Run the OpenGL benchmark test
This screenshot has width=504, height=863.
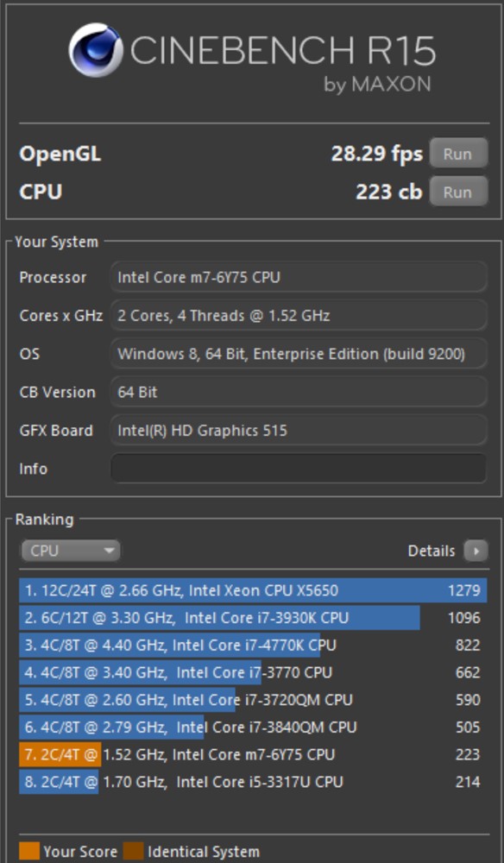click(458, 154)
